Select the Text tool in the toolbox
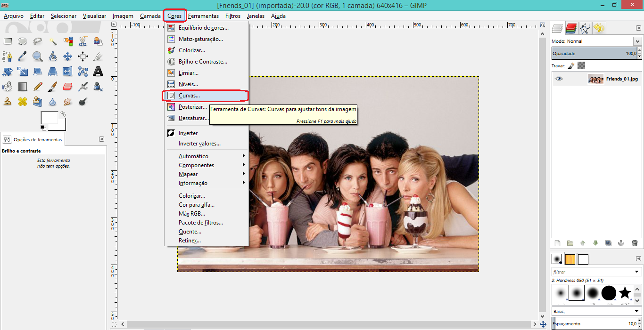Screen dimensions: 644x330 click(98, 72)
